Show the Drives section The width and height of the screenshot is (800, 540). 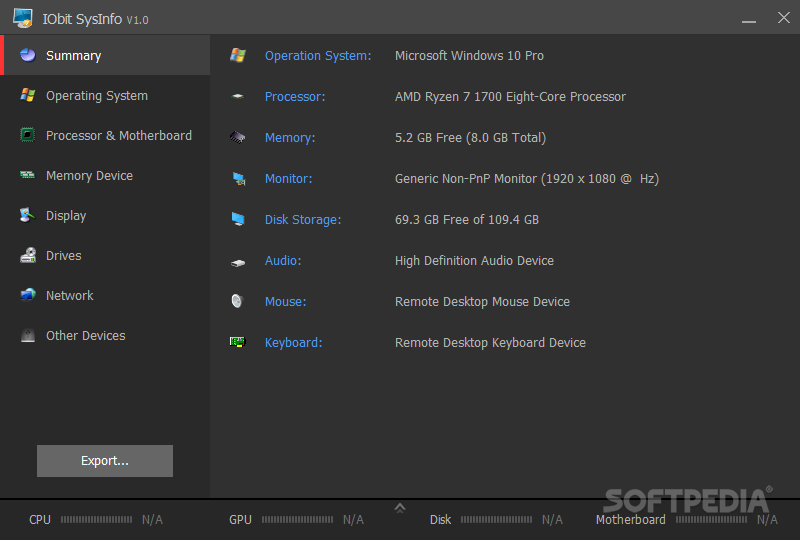[107, 255]
